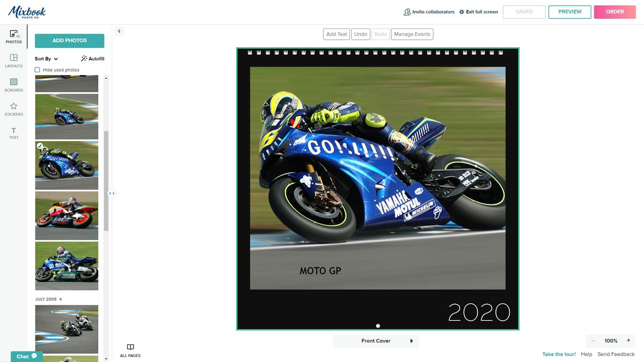Image resolution: width=644 pixels, height=362 pixels.
Task: Exit full screen mode
Action: click(x=478, y=11)
